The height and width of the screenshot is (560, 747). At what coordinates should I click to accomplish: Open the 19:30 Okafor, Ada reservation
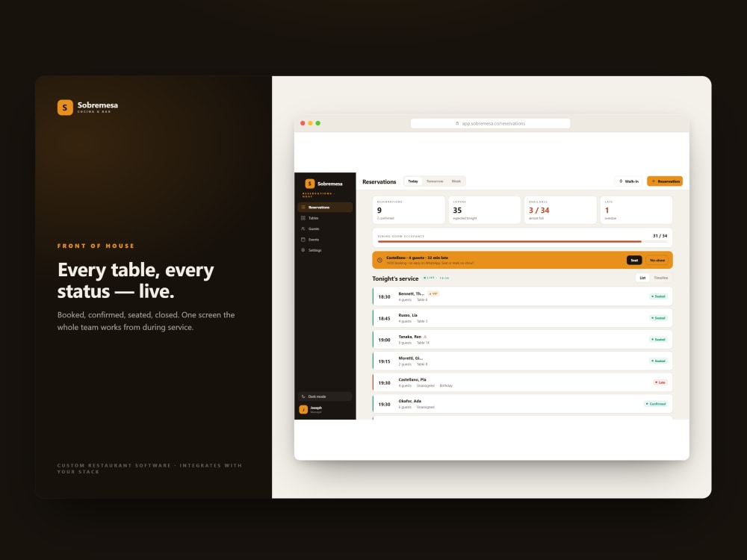522,404
